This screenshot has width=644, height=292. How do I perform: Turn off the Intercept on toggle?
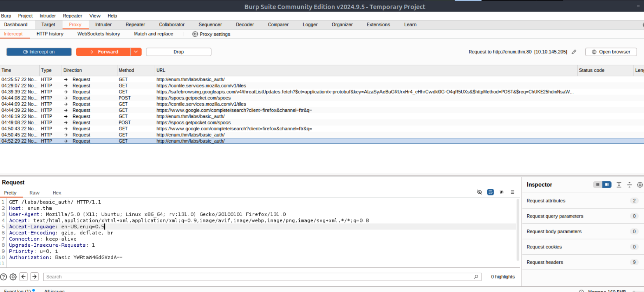(39, 52)
